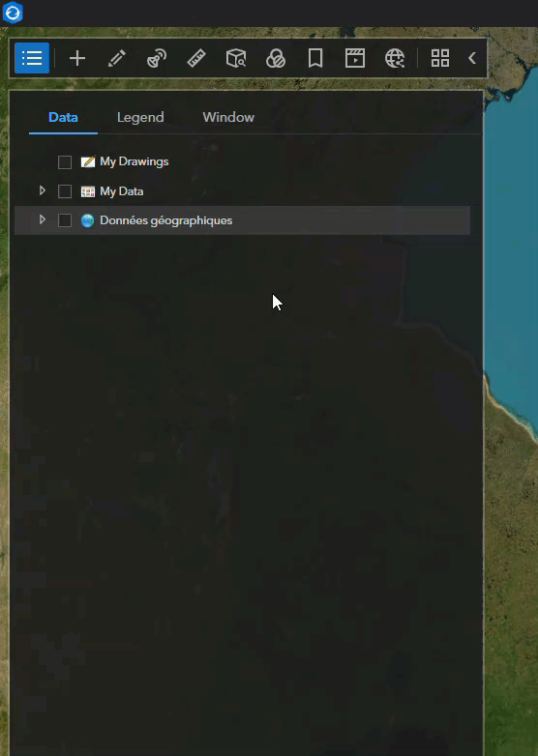Image resolution: width=538 pixels, height=756 pixels.
Task: Select the Données géographiques layer label
Action: [x=166, y=220]
